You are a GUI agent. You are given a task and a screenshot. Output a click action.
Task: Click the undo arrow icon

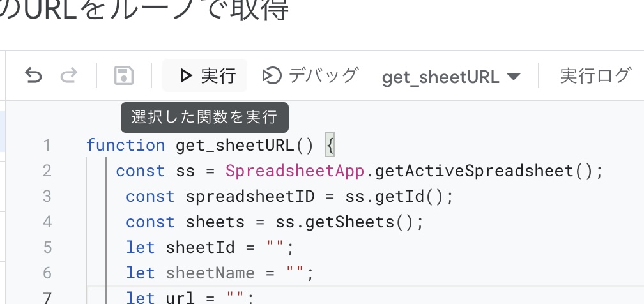33,77
